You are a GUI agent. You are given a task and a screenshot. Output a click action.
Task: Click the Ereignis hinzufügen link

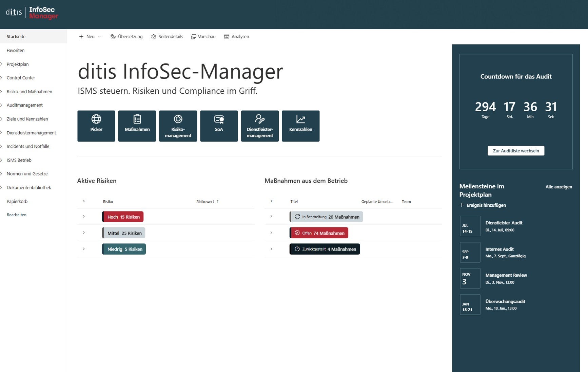coord(486,205)
